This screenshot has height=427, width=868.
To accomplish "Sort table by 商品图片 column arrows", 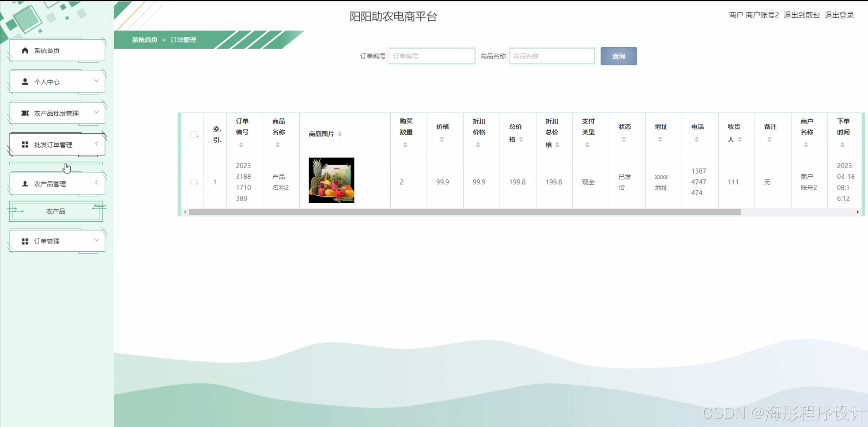I will click(339, 134).
